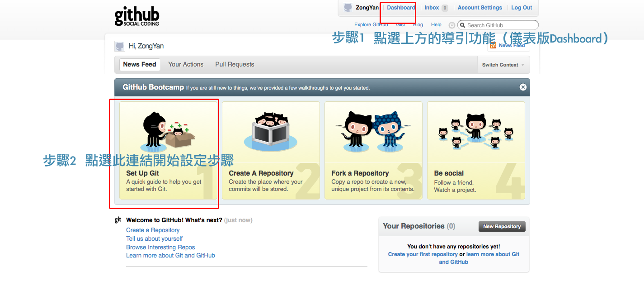Screen dimensions: 644x286
Task: Open the Blog link
Action: pos(418,25)
